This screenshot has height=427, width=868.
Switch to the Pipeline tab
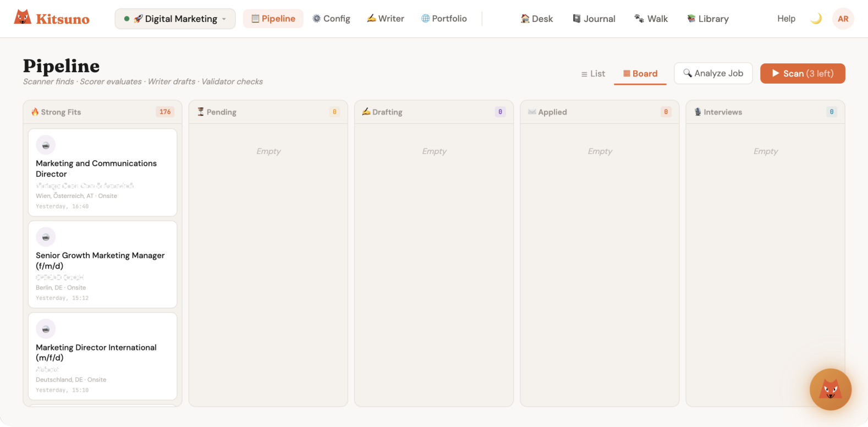(273, 19)
